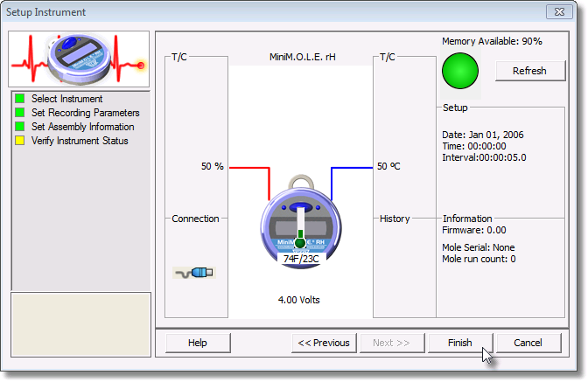Click the MiniMOLE rH device image
The width and height of the screenshot is (588, 382).
point(301,224)
